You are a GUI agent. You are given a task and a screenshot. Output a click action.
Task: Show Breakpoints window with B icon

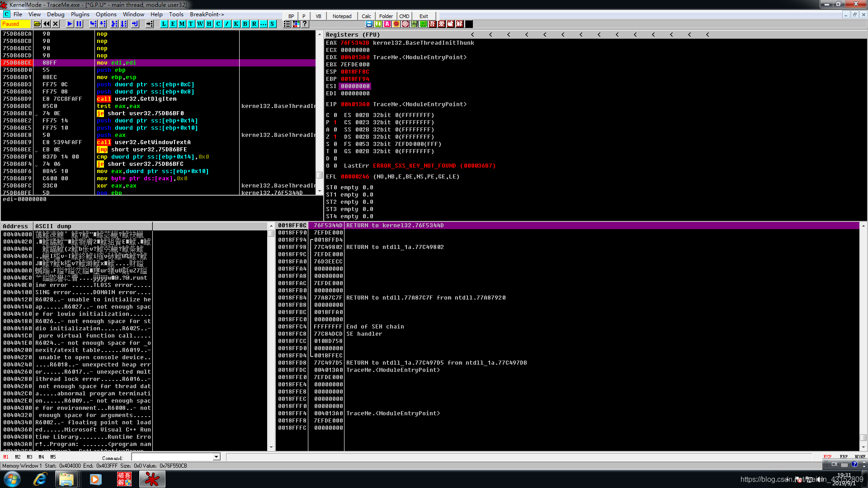(x=245, y=24)
